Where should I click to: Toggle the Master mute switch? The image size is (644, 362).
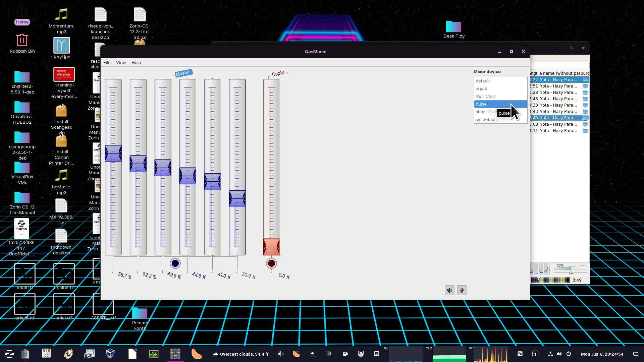pos(175,263)
